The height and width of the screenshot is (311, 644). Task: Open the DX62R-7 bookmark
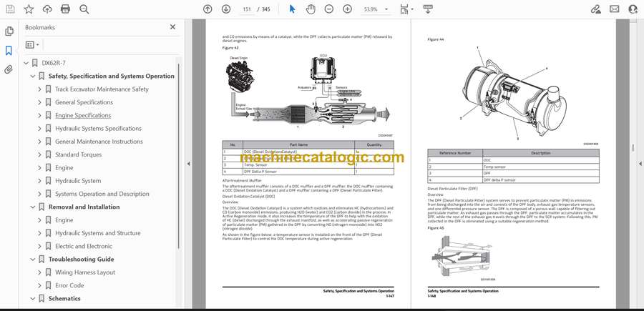point(54,63)
